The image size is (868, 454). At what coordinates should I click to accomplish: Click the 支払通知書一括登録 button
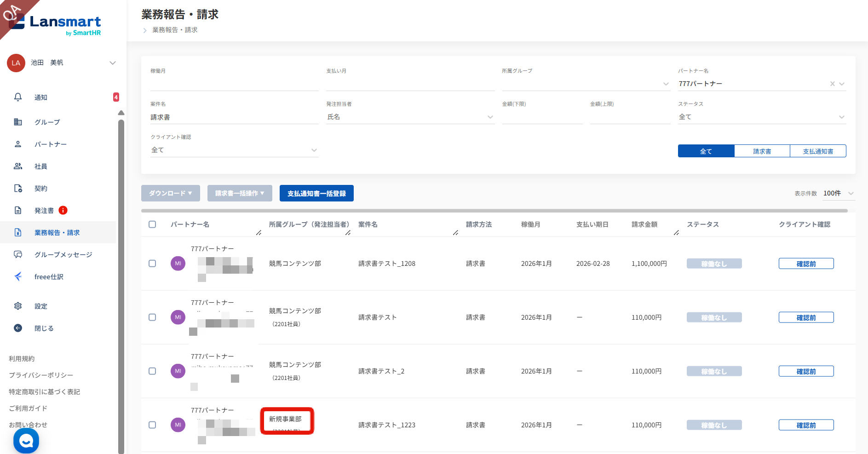[316, 193]
